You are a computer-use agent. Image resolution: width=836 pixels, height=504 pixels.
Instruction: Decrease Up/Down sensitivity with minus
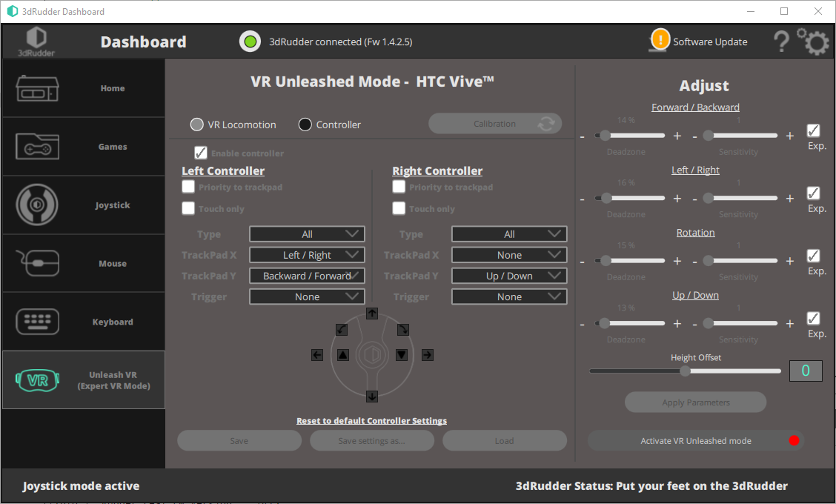pos(694,325)
